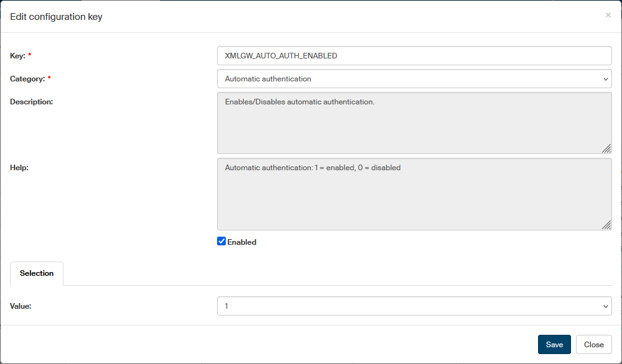Dismiss the dialog with the X icon
Screen dimensions: 622x364
[608, 15]
